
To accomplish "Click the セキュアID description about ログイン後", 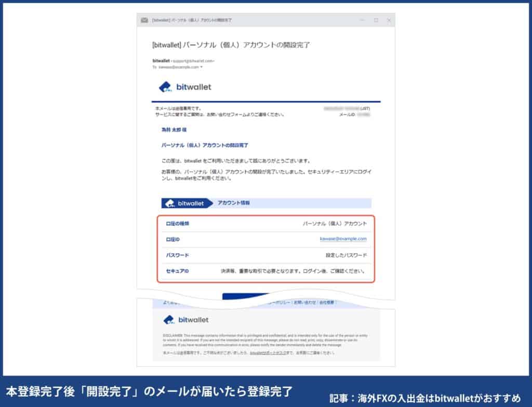I will [293, 271].
